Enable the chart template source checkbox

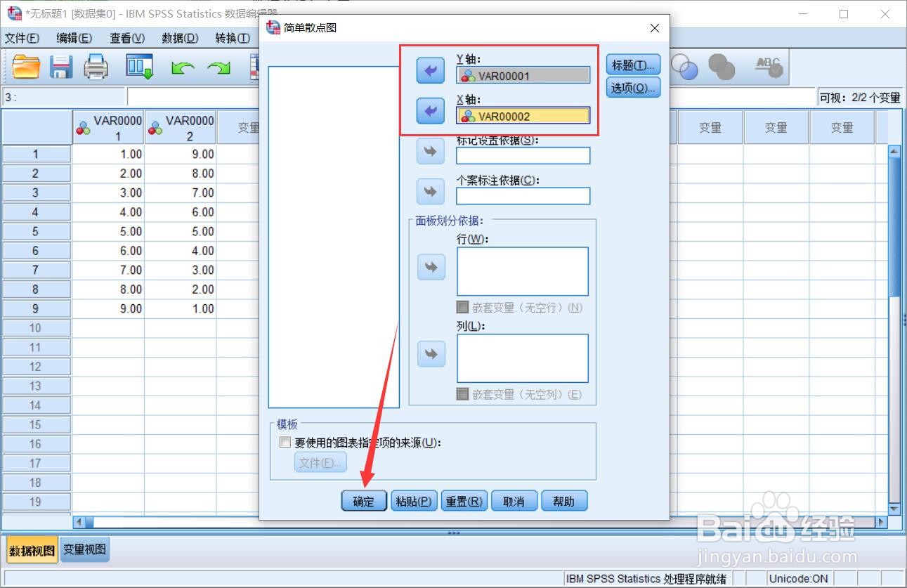click(285, 442)
